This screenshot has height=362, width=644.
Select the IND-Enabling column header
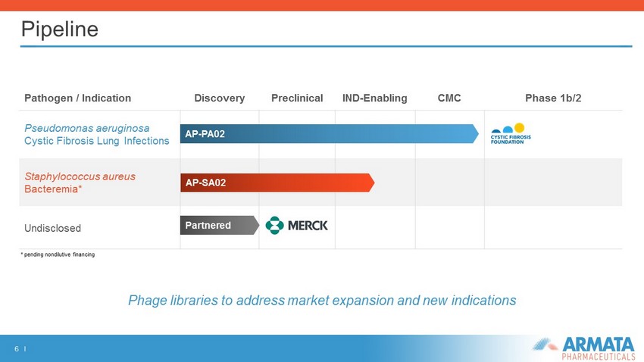(x=374, y=98)
